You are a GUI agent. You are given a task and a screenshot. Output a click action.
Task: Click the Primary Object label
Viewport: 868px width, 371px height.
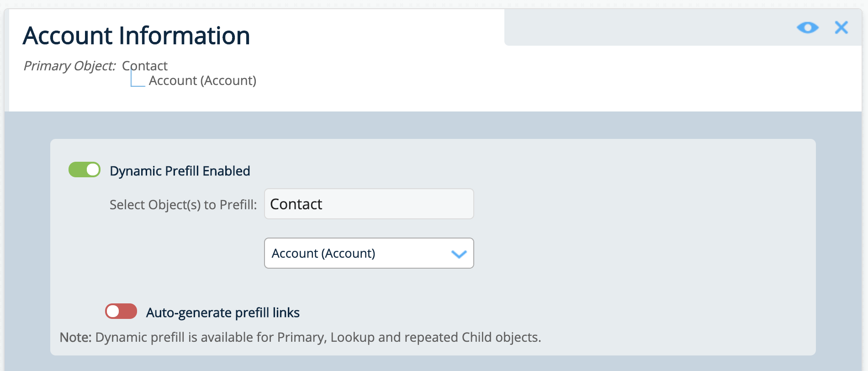click(69, 66)
